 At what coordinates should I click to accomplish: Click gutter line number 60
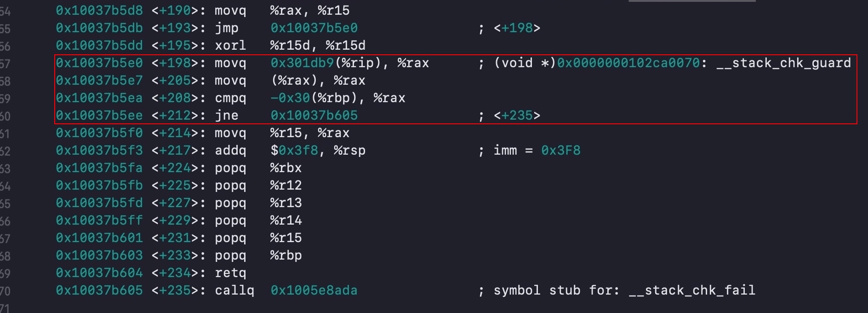coord(5,116)
